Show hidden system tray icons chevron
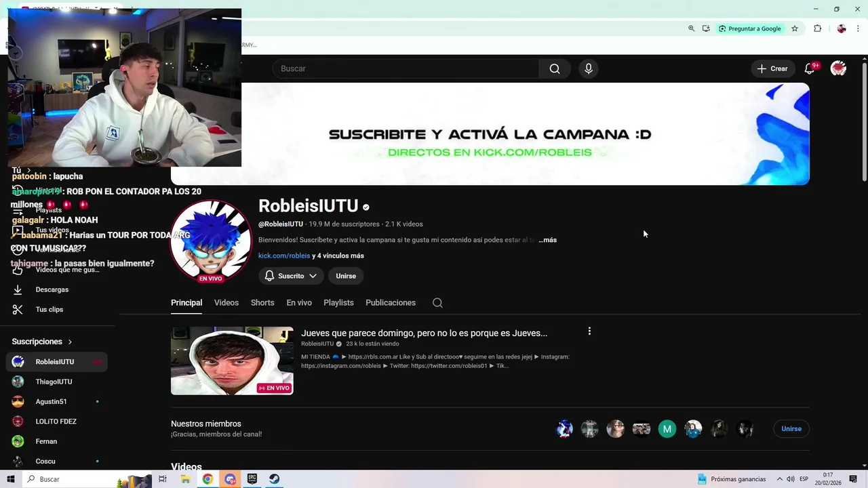 point(780,479)
